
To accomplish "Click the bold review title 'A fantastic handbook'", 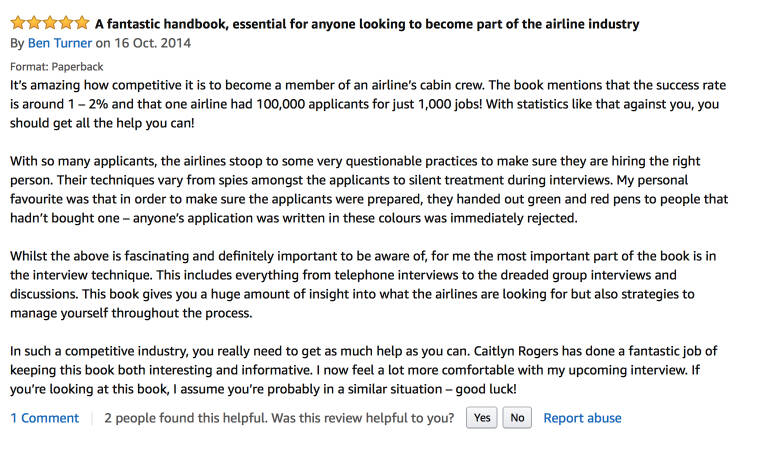I will pos(367,24).
